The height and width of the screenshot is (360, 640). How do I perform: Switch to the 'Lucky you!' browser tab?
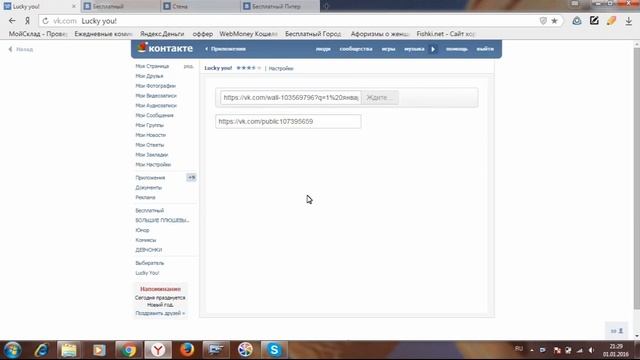[40, 6]
